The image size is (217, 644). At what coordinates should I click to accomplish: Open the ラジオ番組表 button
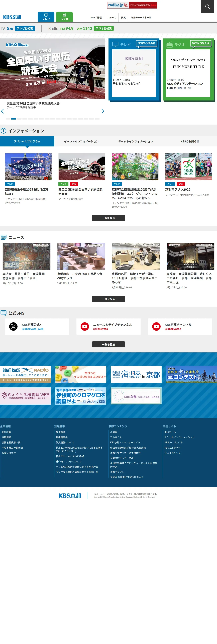point(104,28)
